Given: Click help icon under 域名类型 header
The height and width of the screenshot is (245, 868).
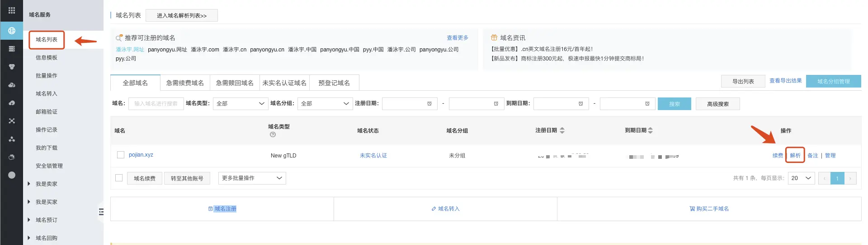Looking at the screenshot, I should coord(273,134).
